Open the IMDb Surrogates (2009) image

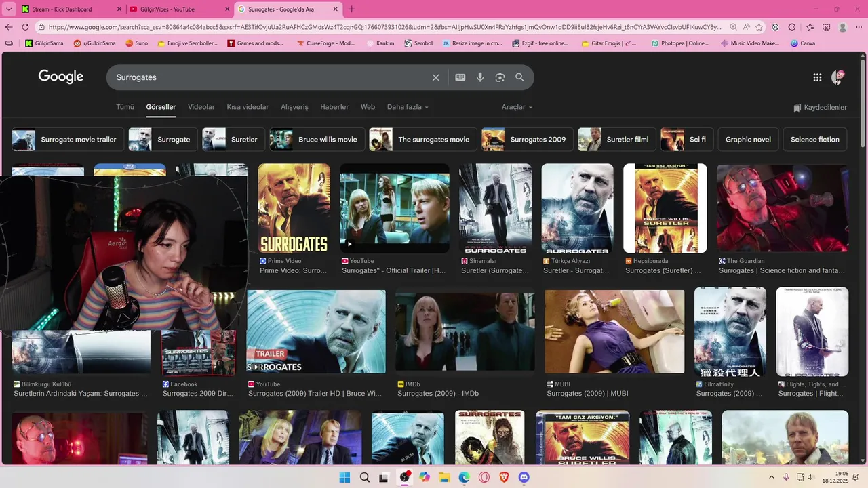click(x=465, y=332)
